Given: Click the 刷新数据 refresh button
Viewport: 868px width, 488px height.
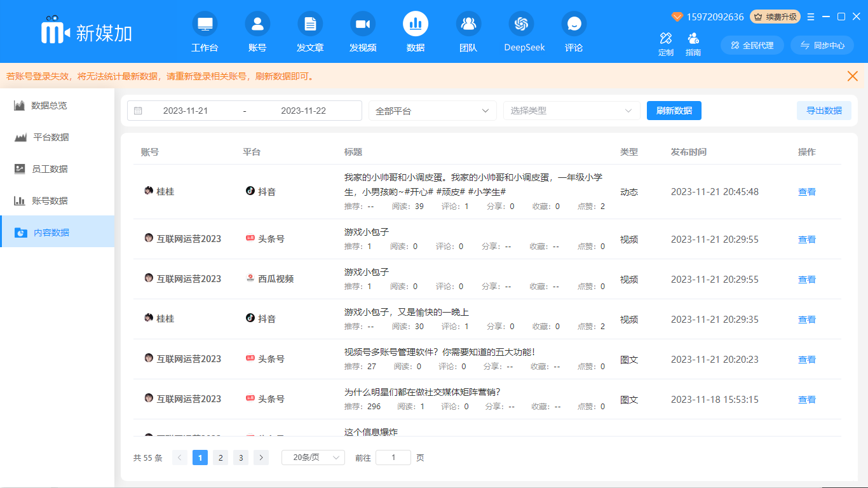Looking at the screenshot, I should tap(674, 111).
